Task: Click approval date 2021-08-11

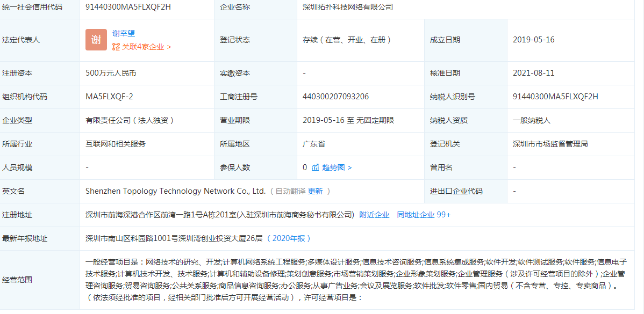Action: [x=533, y=73]
